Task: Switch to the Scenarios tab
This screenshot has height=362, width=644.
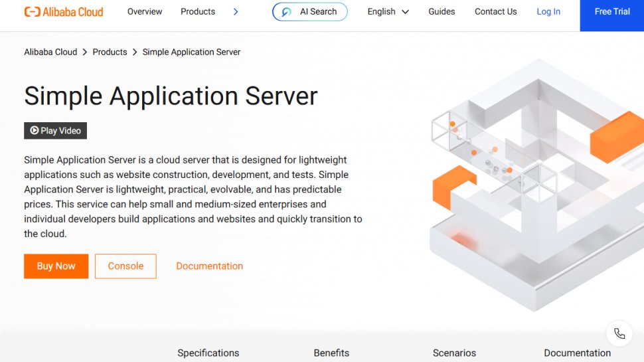Action: pos(454,353)
